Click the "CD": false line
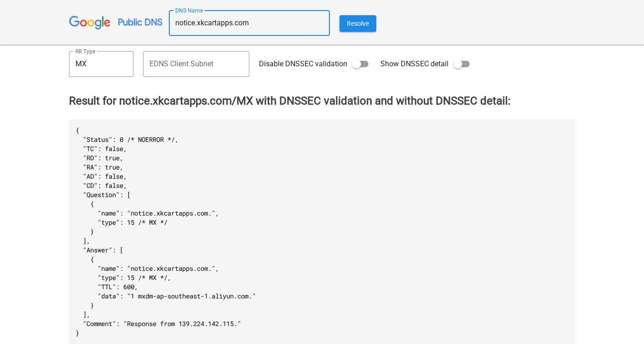 click(x=105, y=186)
